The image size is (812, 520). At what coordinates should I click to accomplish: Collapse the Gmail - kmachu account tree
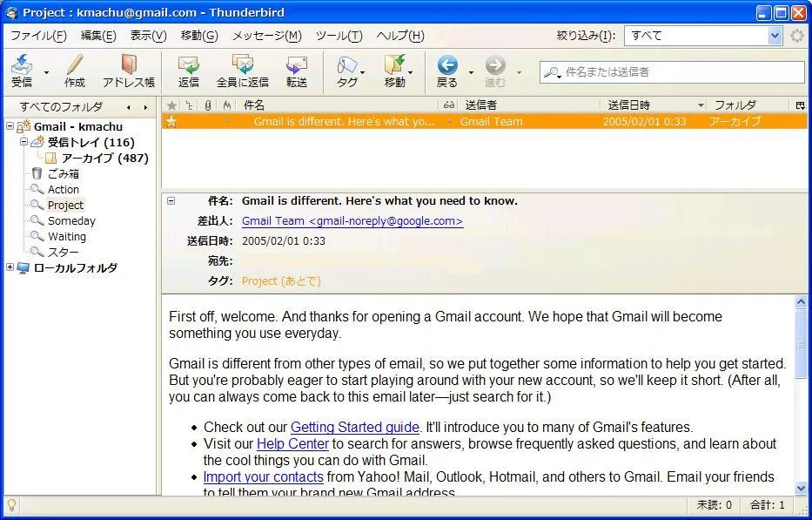coord(10,126)
